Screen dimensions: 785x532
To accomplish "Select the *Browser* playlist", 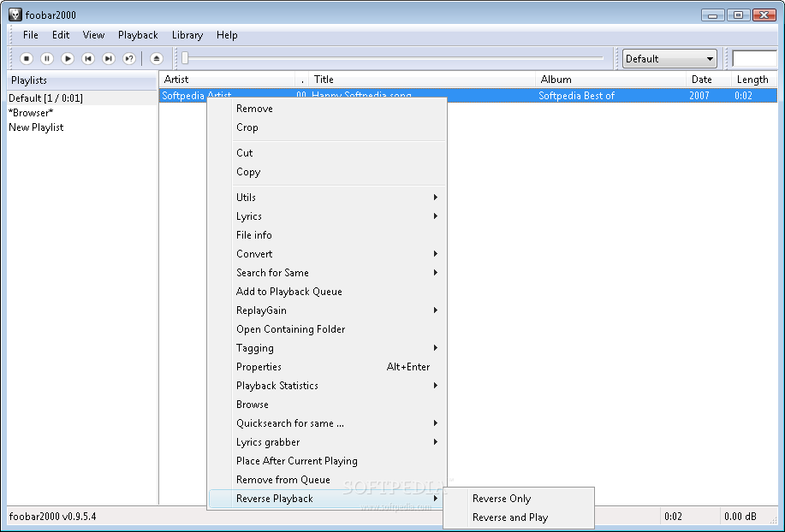I will point(82,113).
